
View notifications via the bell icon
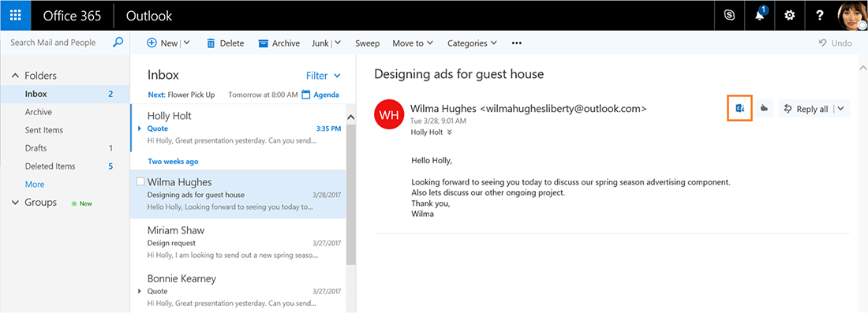coord(761,16)
